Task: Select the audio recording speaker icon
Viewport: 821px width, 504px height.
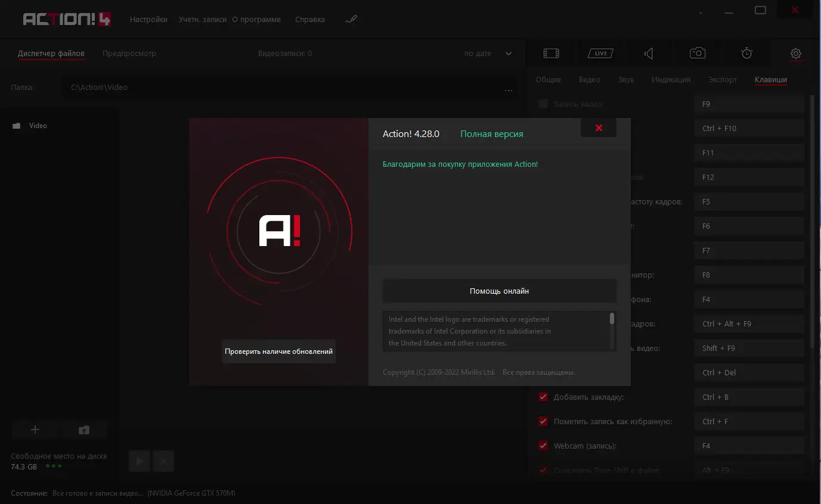Action: point(649,54)
